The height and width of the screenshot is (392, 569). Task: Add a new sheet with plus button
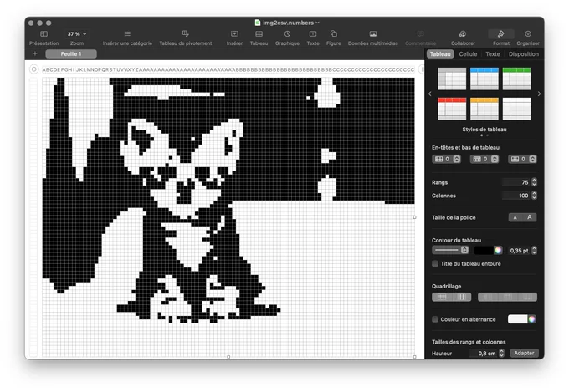pos(35,54)
